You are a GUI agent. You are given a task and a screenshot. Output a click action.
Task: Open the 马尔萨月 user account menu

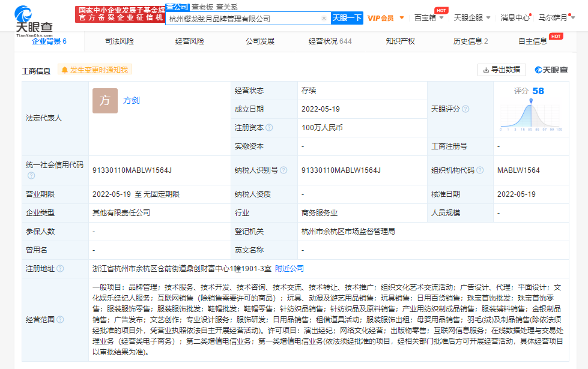point(556,18)
